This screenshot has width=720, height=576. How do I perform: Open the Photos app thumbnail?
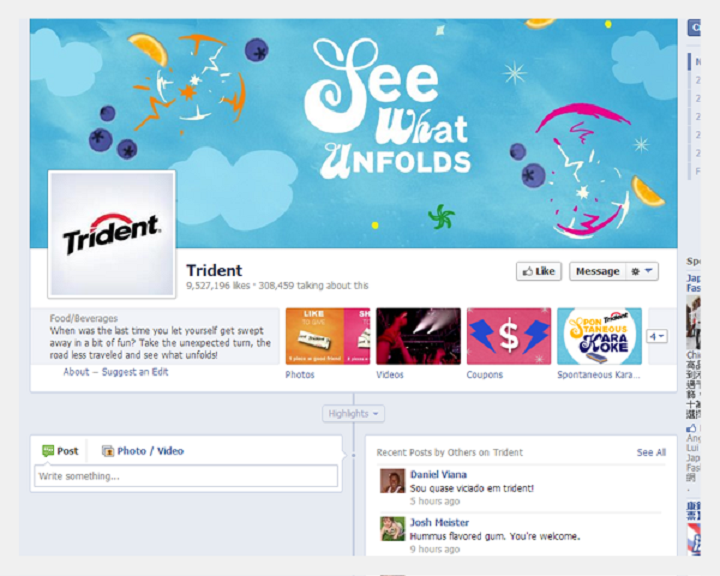328,336
